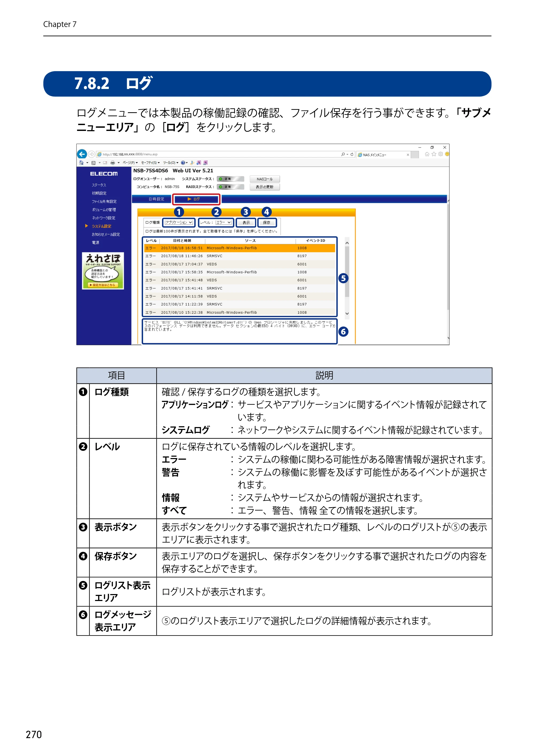This screenshot has width=535, height=756.
Task: Open システム設定 in the sidebar
Action: [102, 226]
